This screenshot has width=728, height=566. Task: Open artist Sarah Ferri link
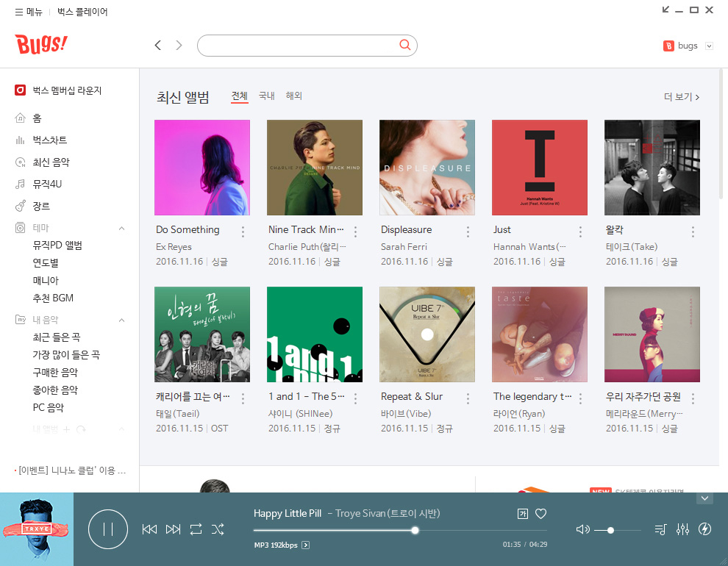pos(404,247)
